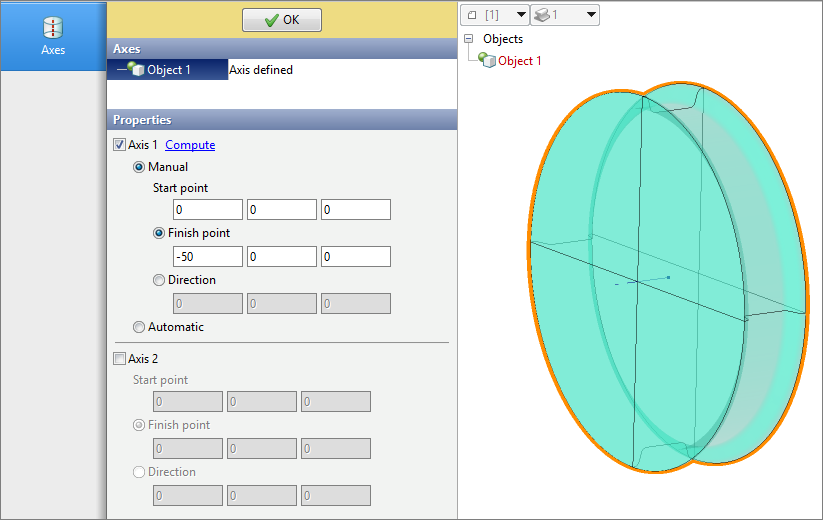Viewport: 823px width, 520px height.
Task: Click the Axis defined status cell
Action: tap(261, 70)
